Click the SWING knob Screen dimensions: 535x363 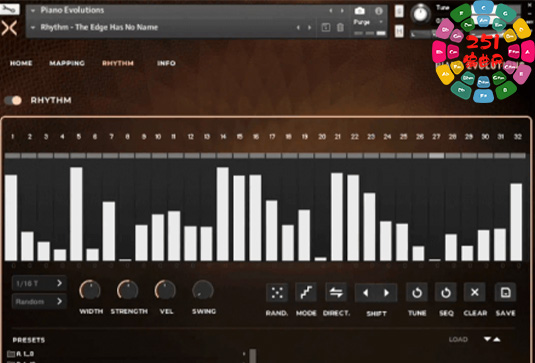203,290
